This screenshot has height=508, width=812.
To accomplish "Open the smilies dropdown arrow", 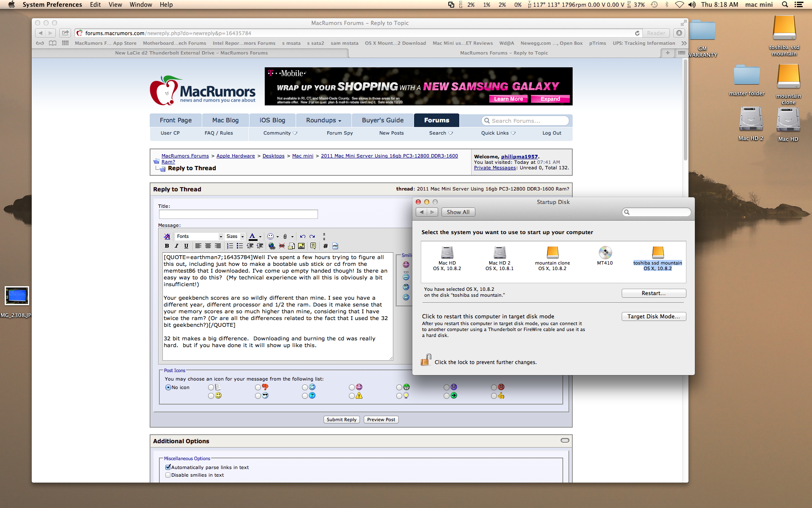I will (x=277, y=237).
